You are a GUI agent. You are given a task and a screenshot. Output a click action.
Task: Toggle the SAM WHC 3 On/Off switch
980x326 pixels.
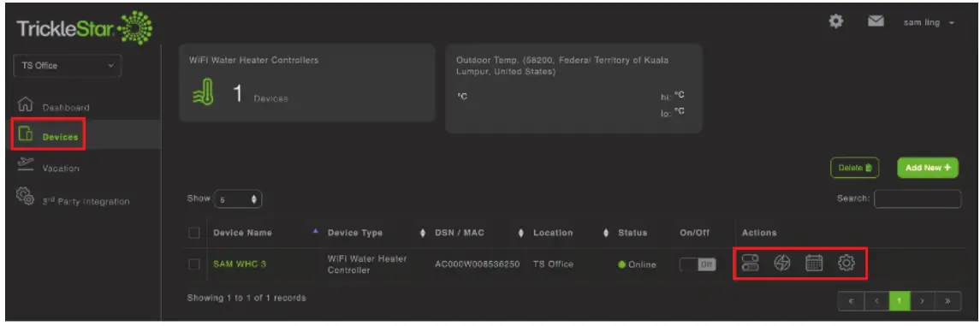pos(698,264)
